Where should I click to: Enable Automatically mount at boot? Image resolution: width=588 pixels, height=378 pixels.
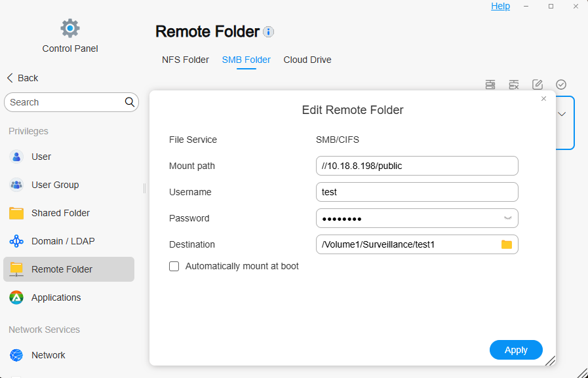coord(174,267)
